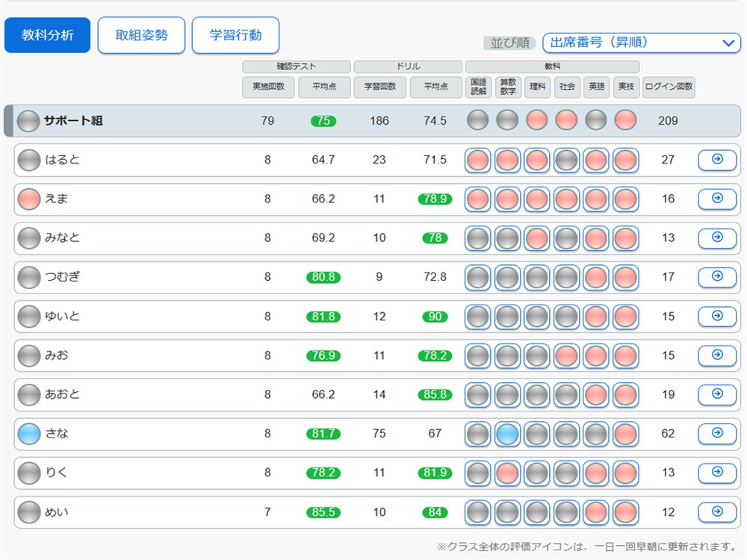This screenshot has width=747, height=560.
Task: Click さな's blue 算数数学 status icon
Action: tap(507, 435)
